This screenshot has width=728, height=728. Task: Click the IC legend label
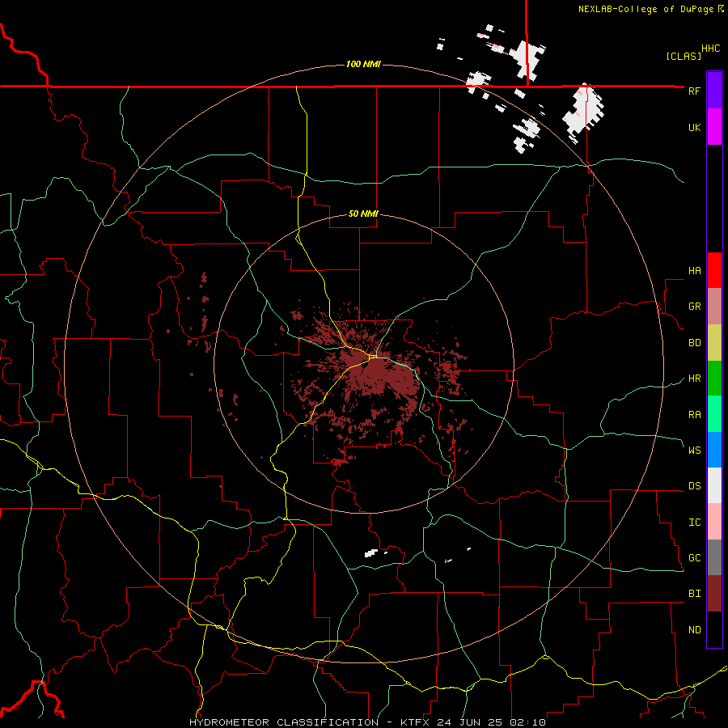[x=694, y=522]
